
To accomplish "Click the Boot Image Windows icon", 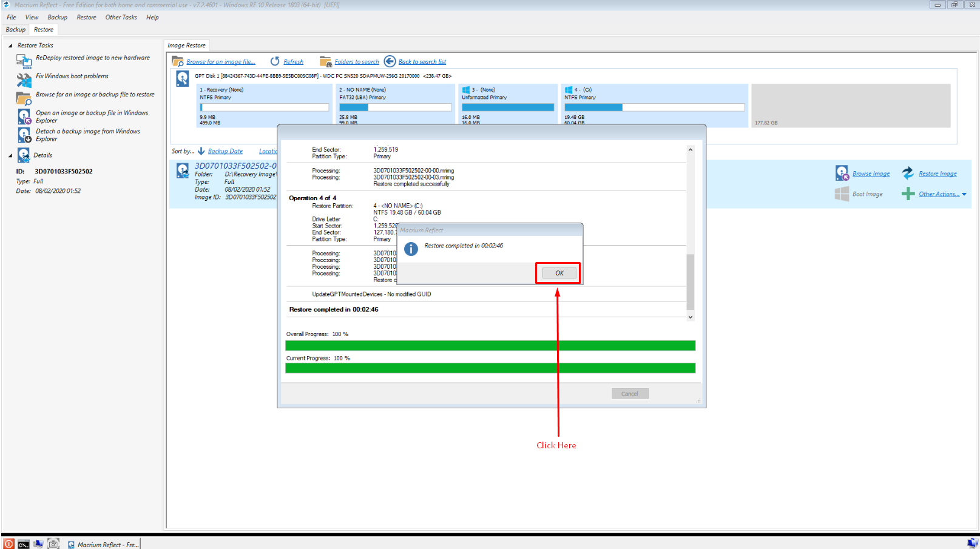I will coord(842,194).
